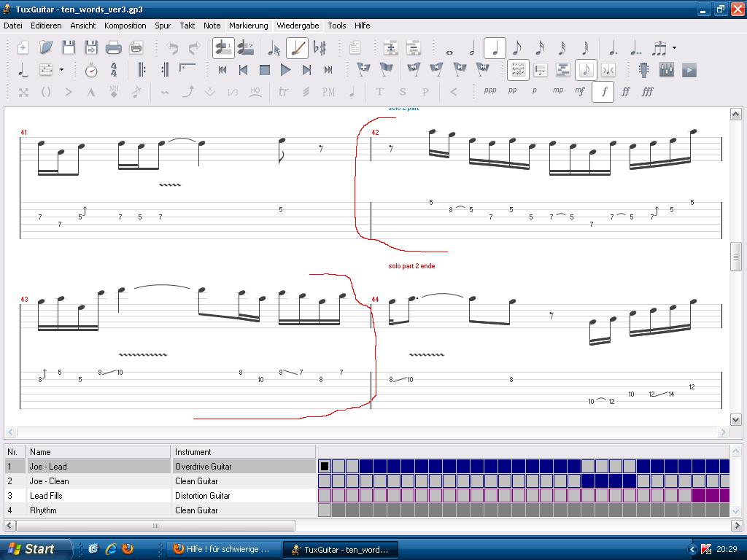Apply the bend effect arrow icon
Viewport: 747px width, 560px height.
click(x=188, y=91)
